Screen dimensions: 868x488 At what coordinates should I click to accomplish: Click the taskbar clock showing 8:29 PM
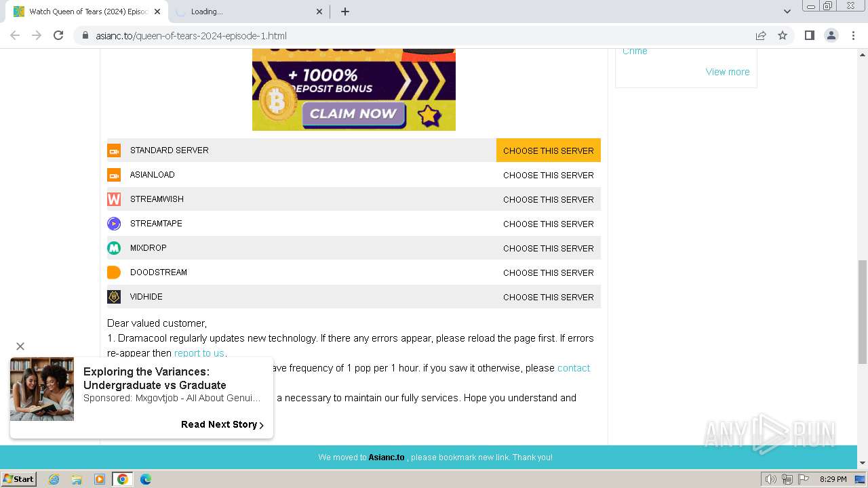point(833,479)
